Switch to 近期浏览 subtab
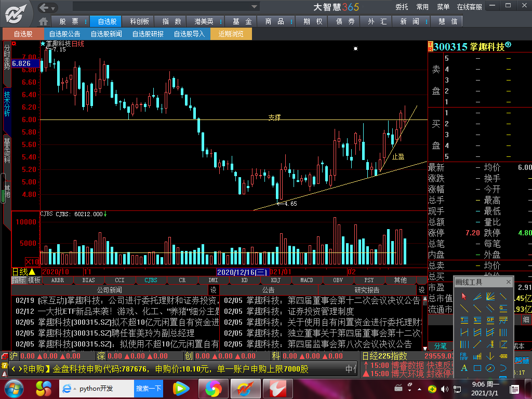This screenshot has width=532, height=399. pyautogui.click(x=231, y=34)
